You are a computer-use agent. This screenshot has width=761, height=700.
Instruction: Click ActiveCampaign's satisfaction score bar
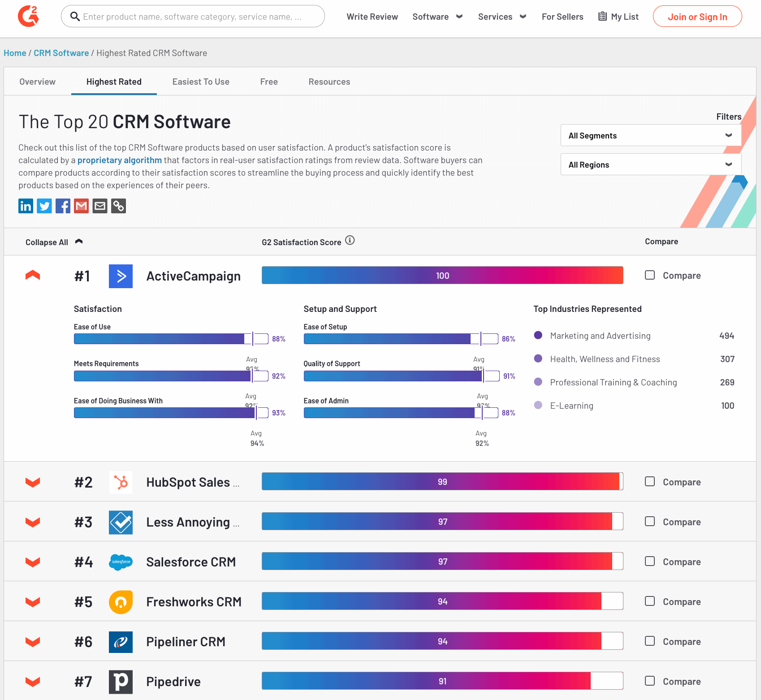tap(442, 275)
